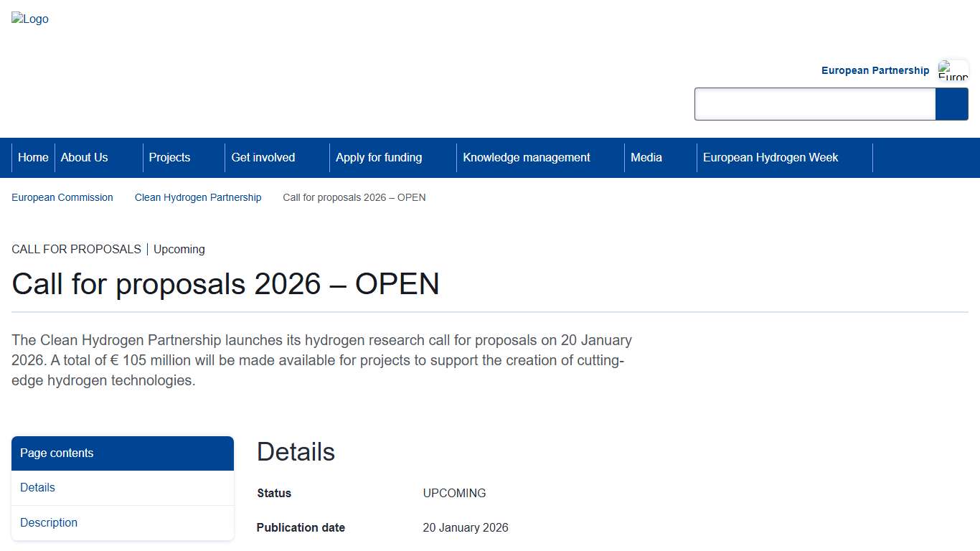The image size is (980, 551).
Task: Open the Apply for funding menu
Action: tap(379, 157)
